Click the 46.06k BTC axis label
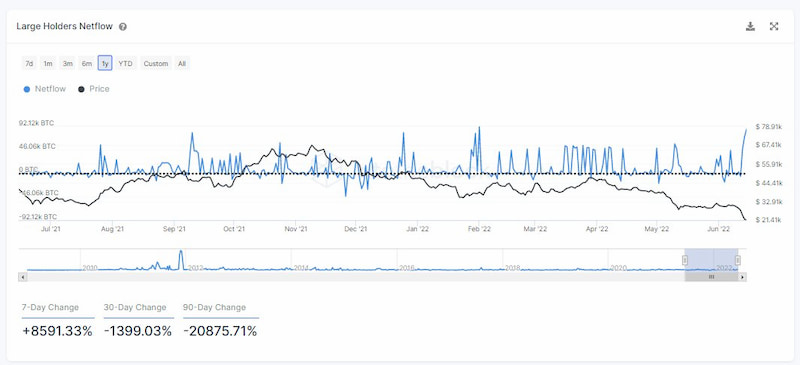 (37, 147)
